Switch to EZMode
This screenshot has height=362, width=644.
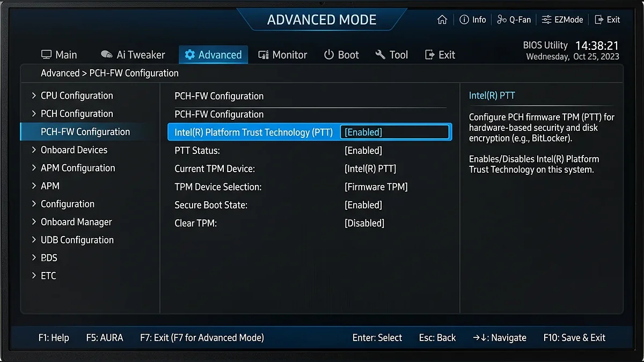(x=562, y=20)
